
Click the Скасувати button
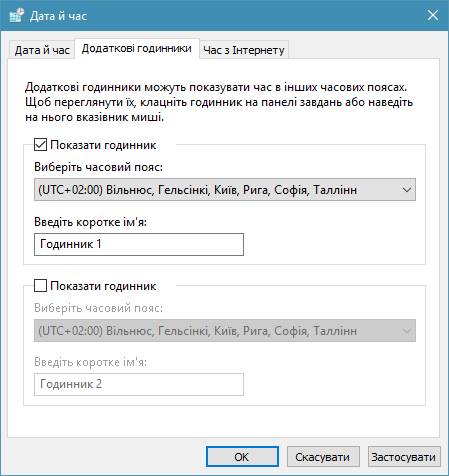coord(323,457)
